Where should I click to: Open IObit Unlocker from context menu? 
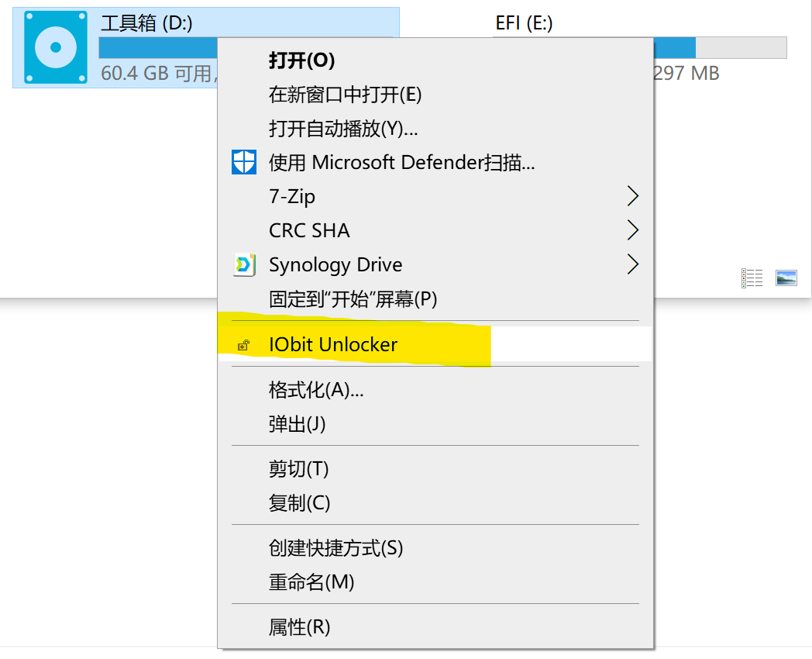pos(333,345)
